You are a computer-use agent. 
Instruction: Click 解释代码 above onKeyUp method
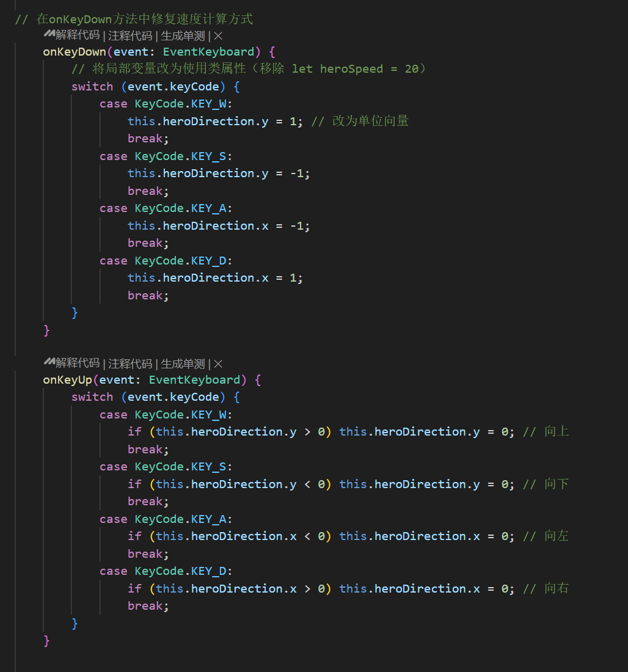[x=78, y=363]
